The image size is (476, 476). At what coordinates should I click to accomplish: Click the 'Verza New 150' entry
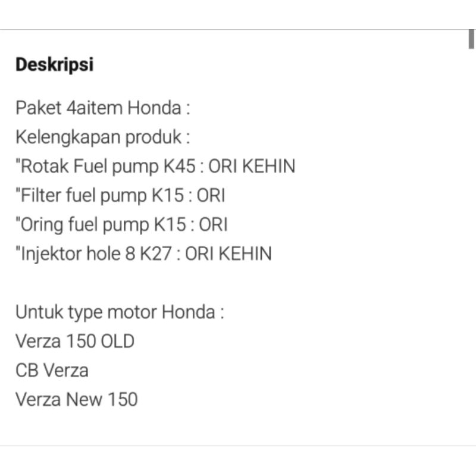click(76, 399)
